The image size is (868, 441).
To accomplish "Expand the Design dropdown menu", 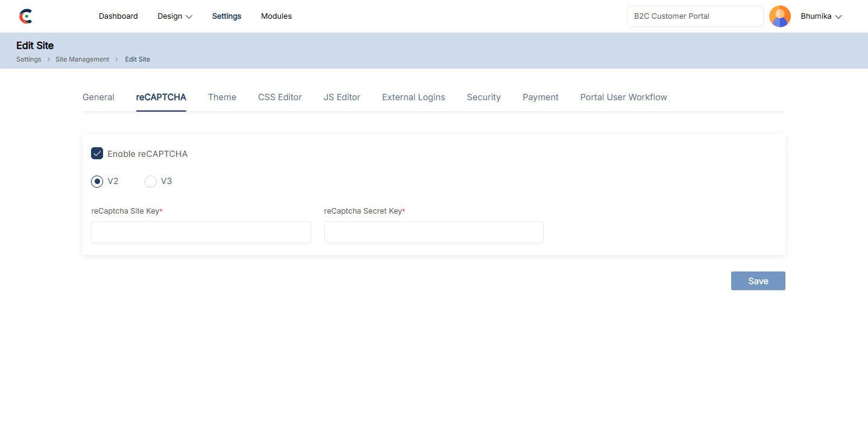I will pos(175,16).
